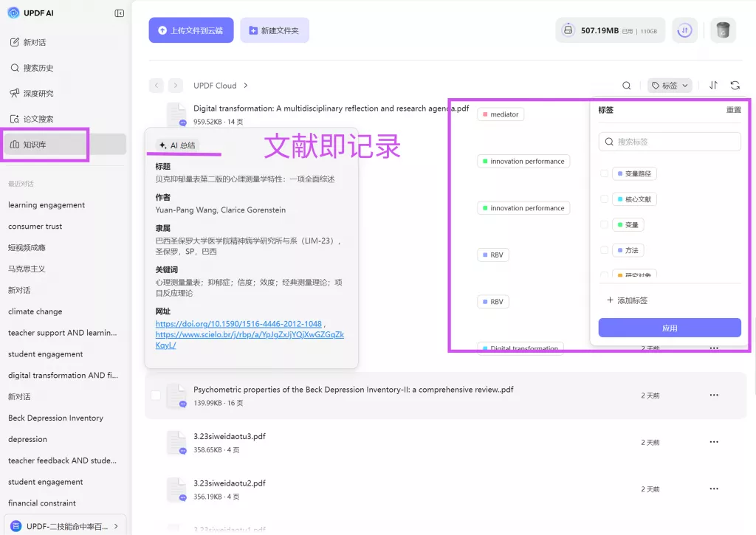Image resolution: width=756 pixels, height=535 pixels.
Task: Check the 变量路径 tag checkbox
Action: tap(605, 174)
